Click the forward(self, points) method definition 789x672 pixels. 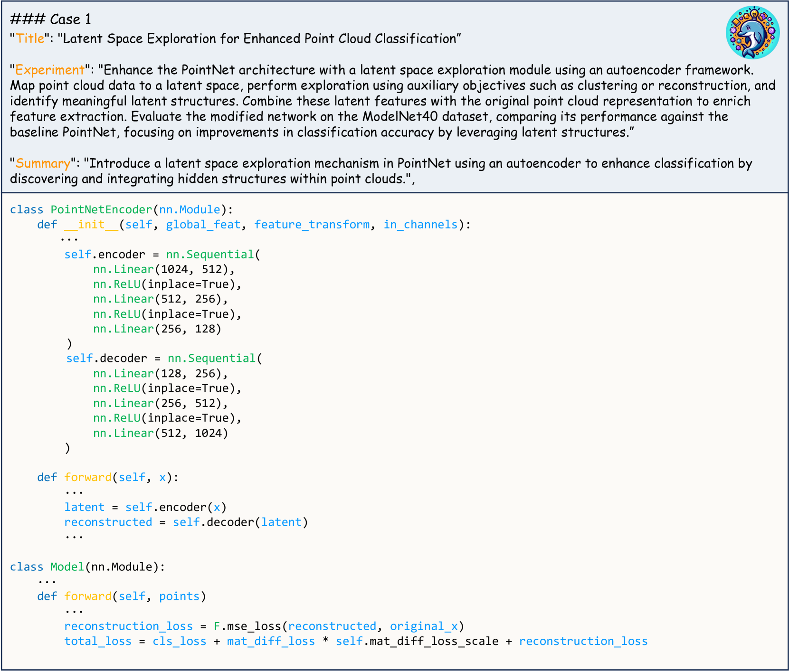pyautogui.click(x=122, y=596)
